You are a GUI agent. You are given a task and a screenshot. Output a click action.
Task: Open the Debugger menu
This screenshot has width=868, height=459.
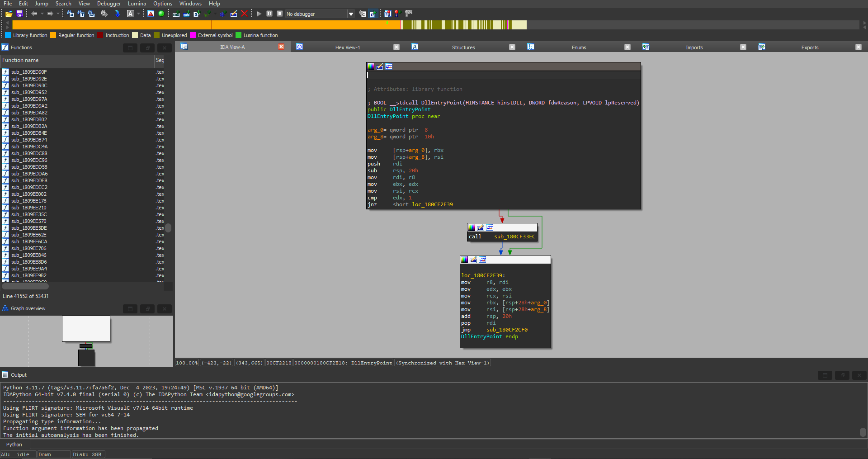pyautogui.click(x=109, y=4)
